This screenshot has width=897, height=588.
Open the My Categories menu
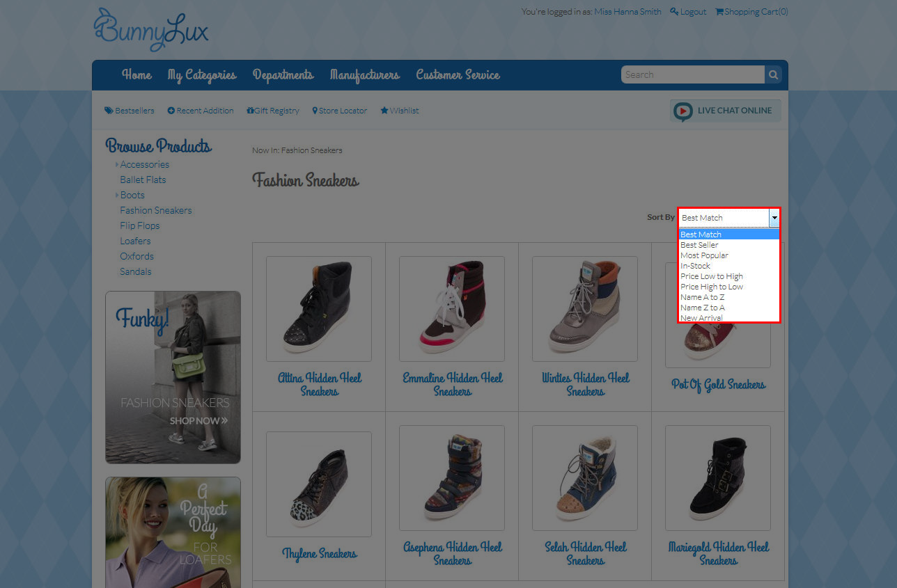click(x=202, y=76)
